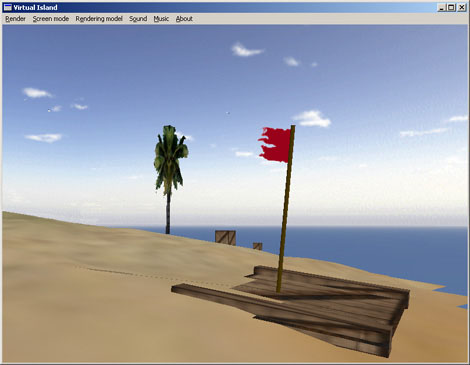Click the Virtual Island title bar text

[x=35, y=7]
